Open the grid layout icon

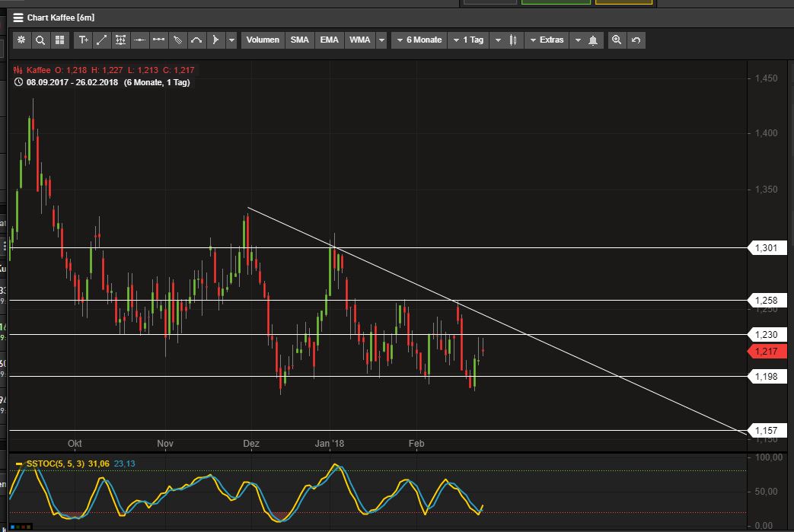[59, 40]
